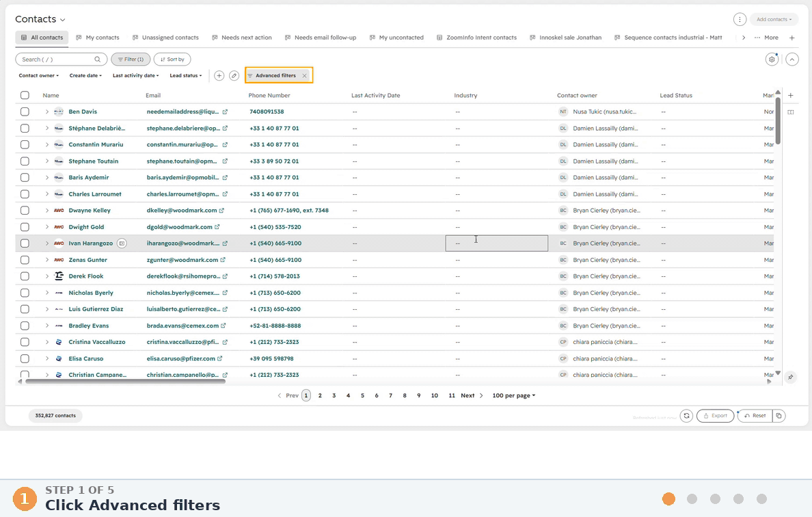
Task: Switch to the My contacts tab
Action: click(x=97, y=38)
